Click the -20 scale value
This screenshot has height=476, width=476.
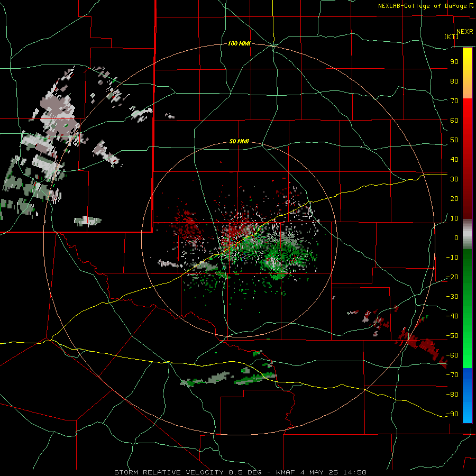coord(452,277)
